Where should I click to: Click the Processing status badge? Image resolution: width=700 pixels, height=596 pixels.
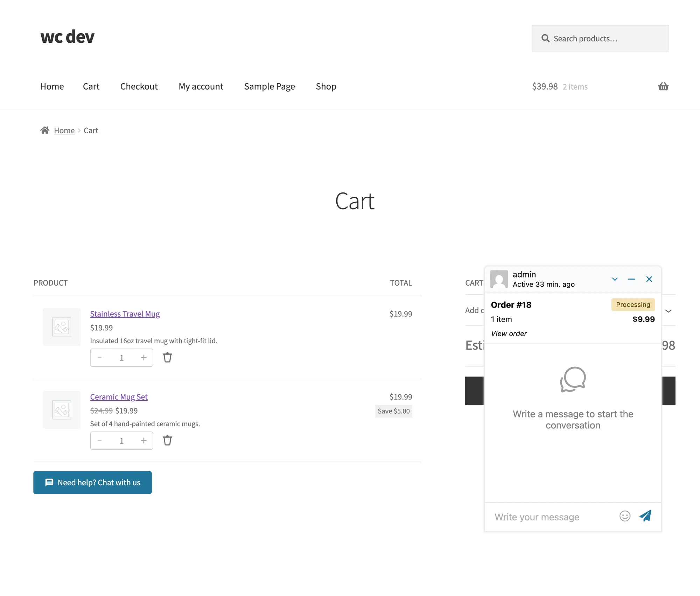(633, 304)
